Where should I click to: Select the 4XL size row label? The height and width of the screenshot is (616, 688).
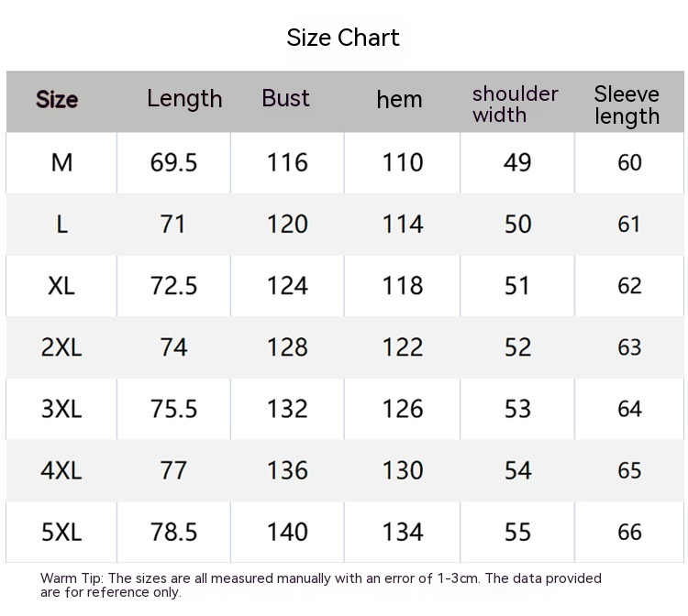[61, 470]
